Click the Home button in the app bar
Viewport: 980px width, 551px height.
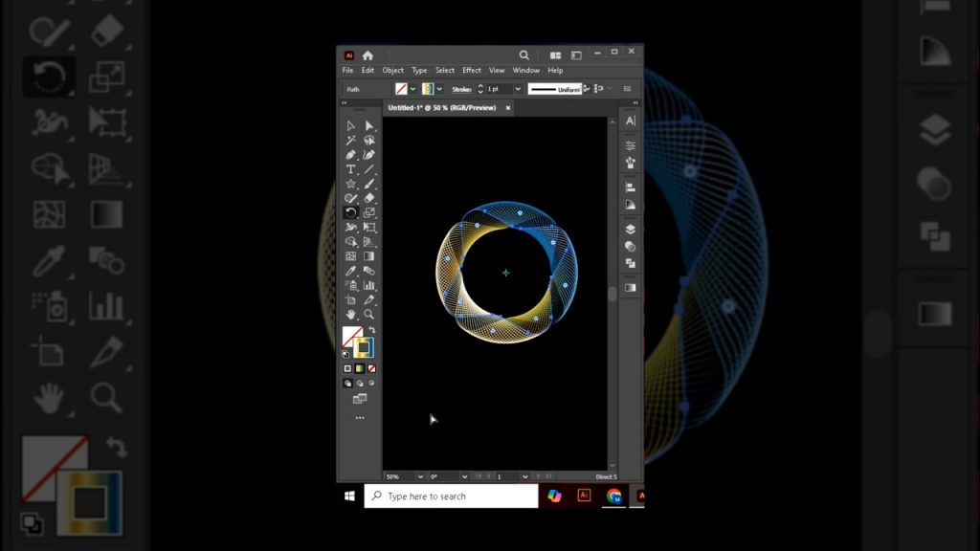coord(368,55)
